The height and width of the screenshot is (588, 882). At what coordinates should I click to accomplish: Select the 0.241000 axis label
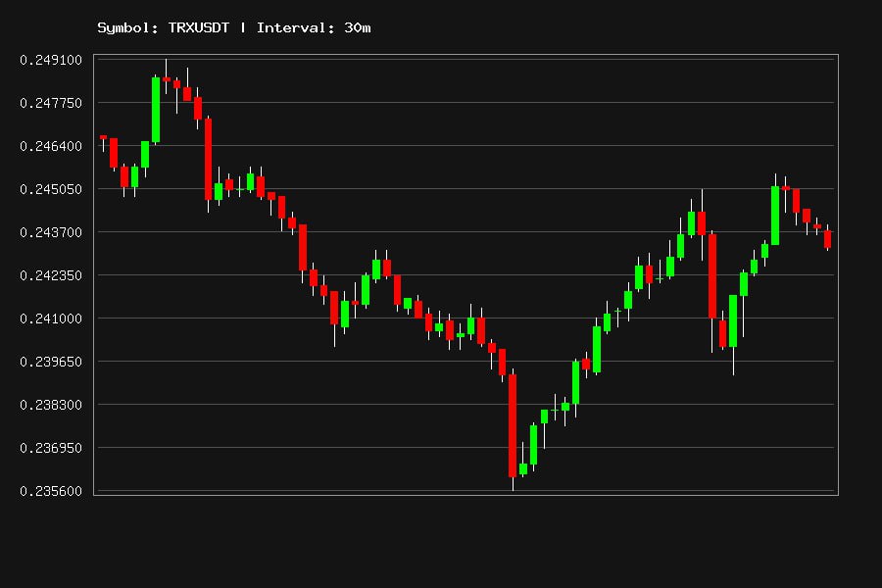pyautogui.click(x=51, y=318)
